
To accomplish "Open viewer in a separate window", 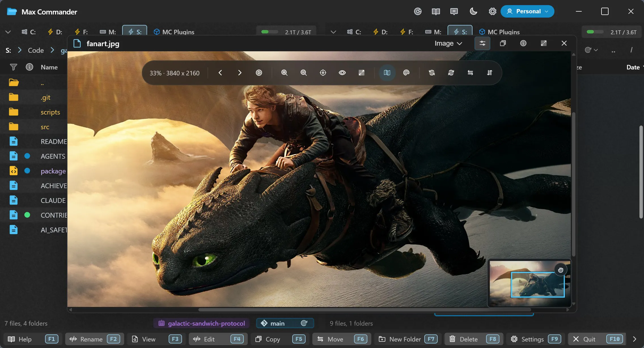I will (x=503, y=43).
